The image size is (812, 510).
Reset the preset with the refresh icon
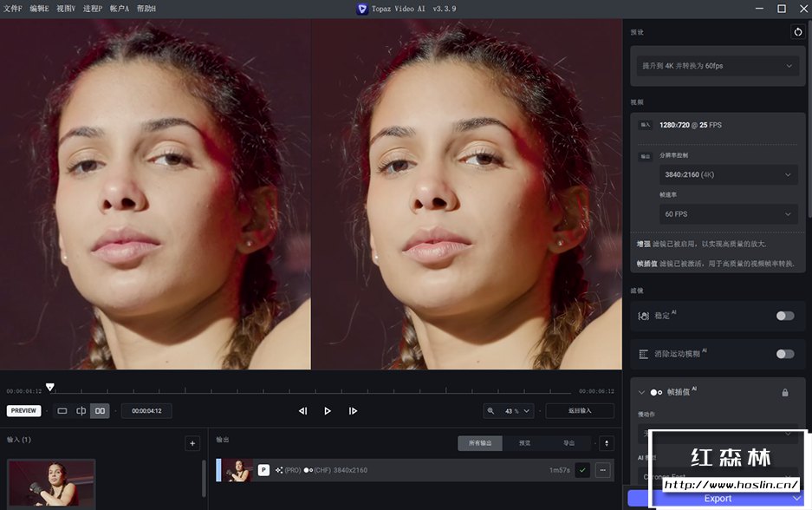[797, 32]
